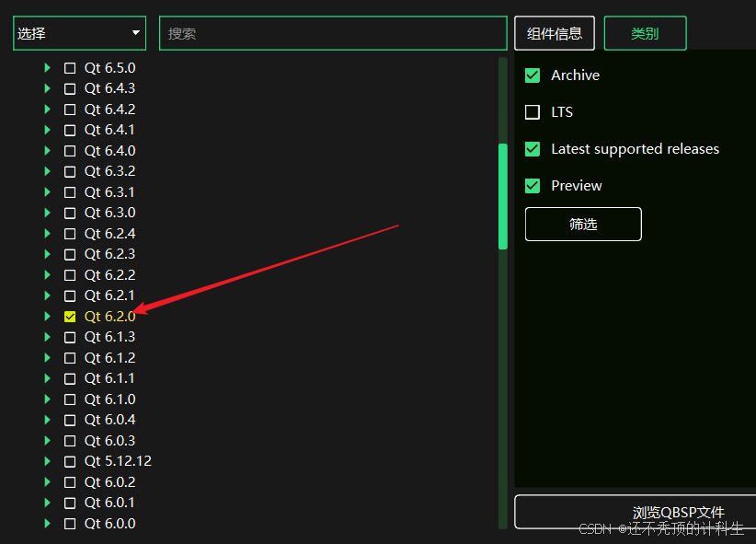Image resolution: width=756 pixels, height=544 pixels.
Task: Select the Qt 6.0.1 row label
Action: [x=109, y=503]
